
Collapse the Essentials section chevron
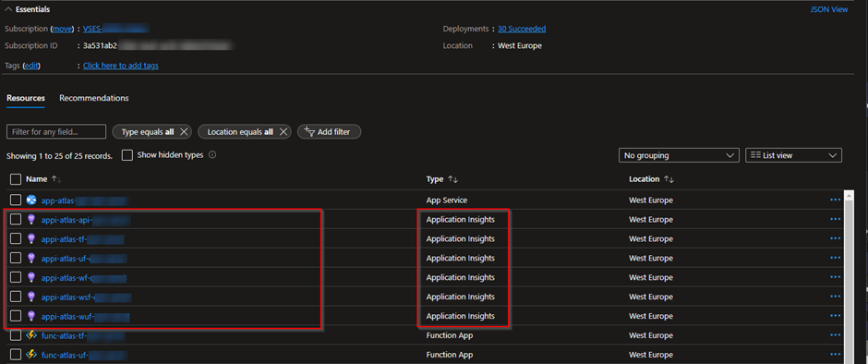(8, 9)
